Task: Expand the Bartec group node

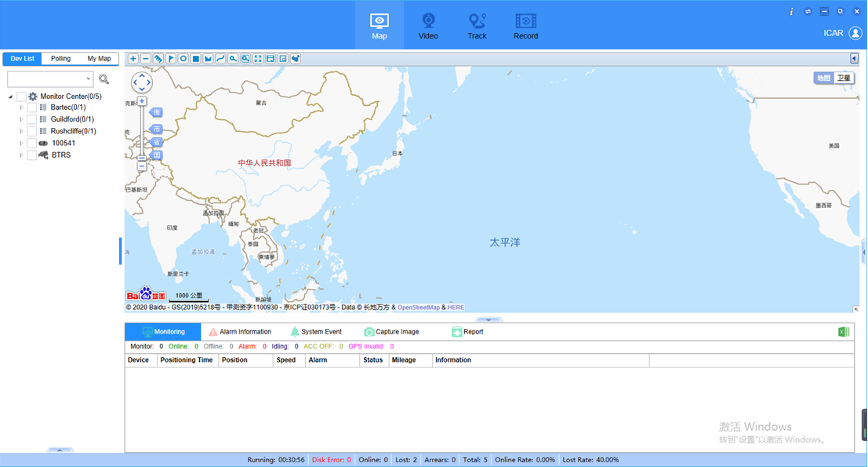Action: (22, 108)
